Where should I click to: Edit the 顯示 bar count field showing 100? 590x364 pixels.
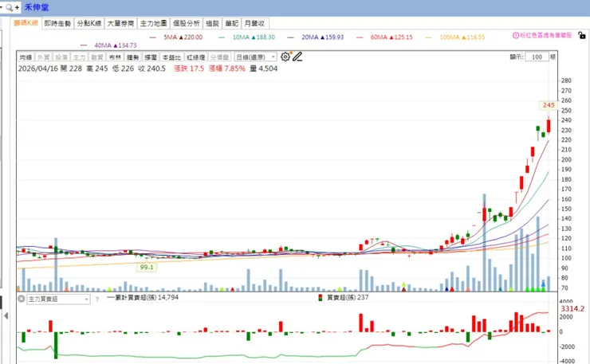pyautogui.click(x=537, y=57)
